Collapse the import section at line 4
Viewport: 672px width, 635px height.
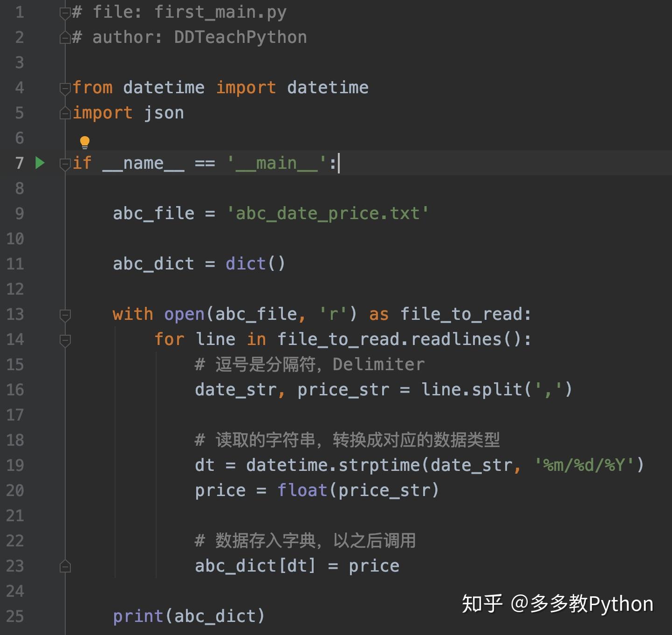(65, 87)
